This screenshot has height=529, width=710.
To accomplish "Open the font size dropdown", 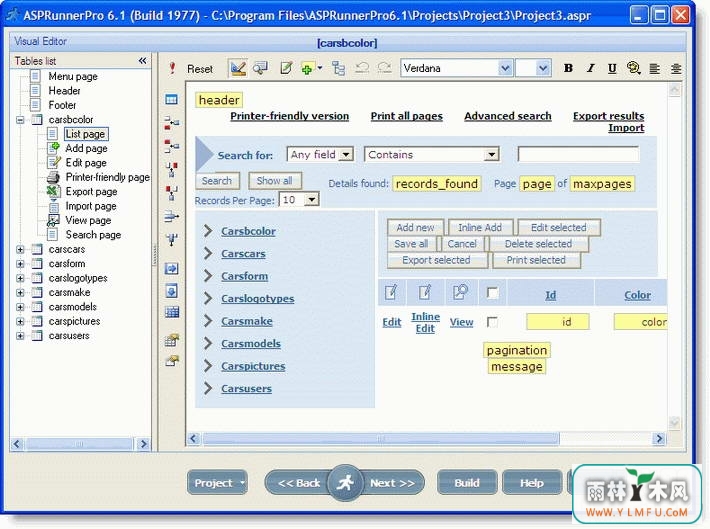I will tap(543, 68).
